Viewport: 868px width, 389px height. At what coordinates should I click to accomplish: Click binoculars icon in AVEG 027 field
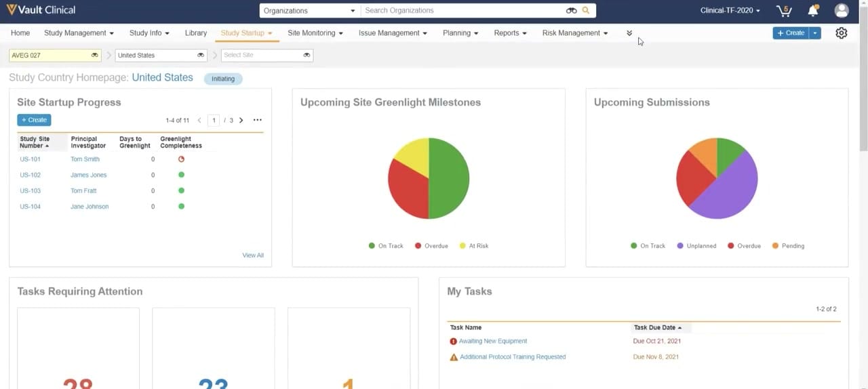click(94, 56)
